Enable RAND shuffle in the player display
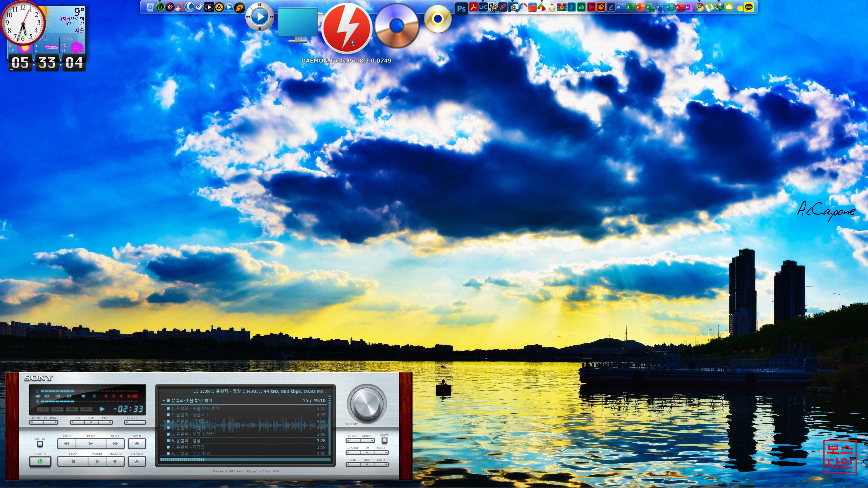 [58, 410]
